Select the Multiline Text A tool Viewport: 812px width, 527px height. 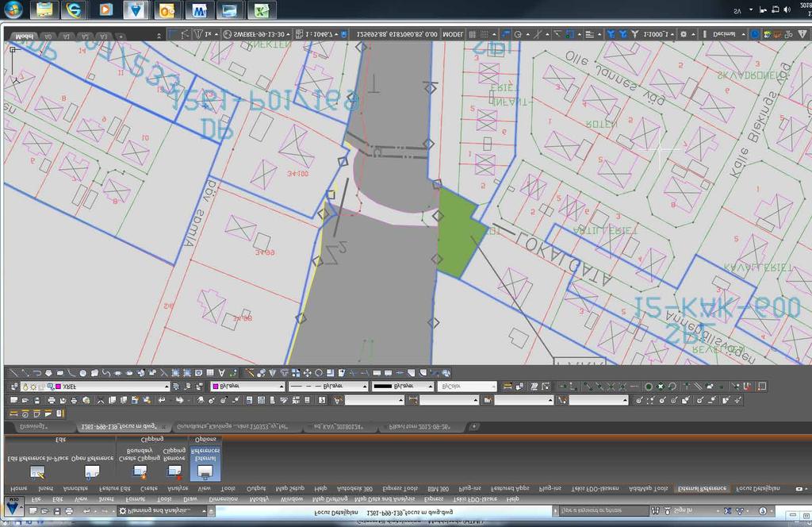(222, 372)
